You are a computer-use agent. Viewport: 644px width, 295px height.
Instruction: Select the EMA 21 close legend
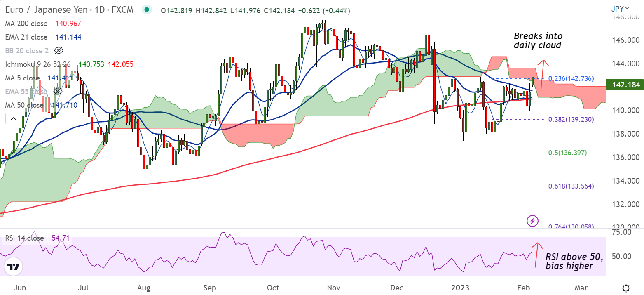pyautogui.click(x=26, y=37)
